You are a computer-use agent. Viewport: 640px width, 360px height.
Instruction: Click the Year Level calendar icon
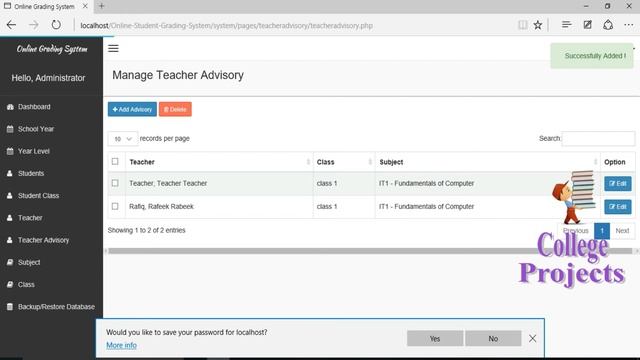[x=10, y=151]
